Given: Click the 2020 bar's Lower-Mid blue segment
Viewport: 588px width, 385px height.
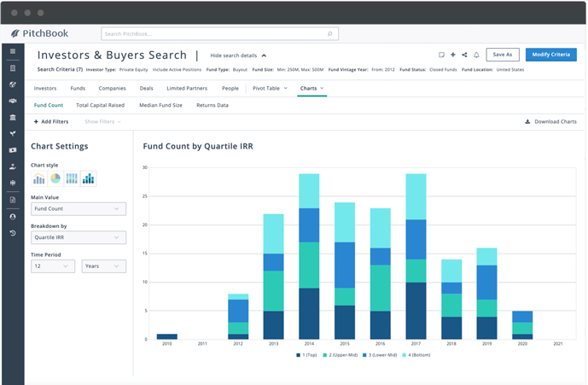Looking at the screenshot, I should point(522,317).
